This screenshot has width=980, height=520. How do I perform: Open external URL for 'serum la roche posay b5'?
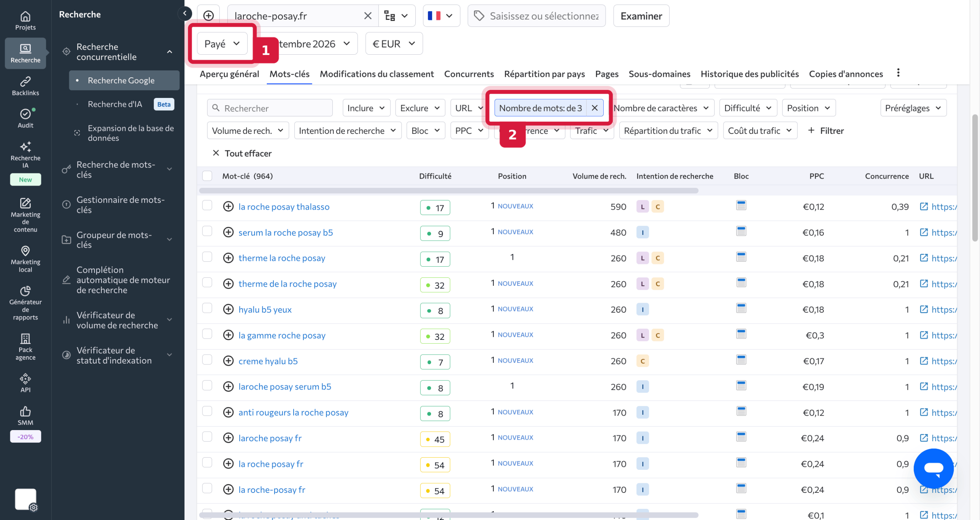[924, 232]
